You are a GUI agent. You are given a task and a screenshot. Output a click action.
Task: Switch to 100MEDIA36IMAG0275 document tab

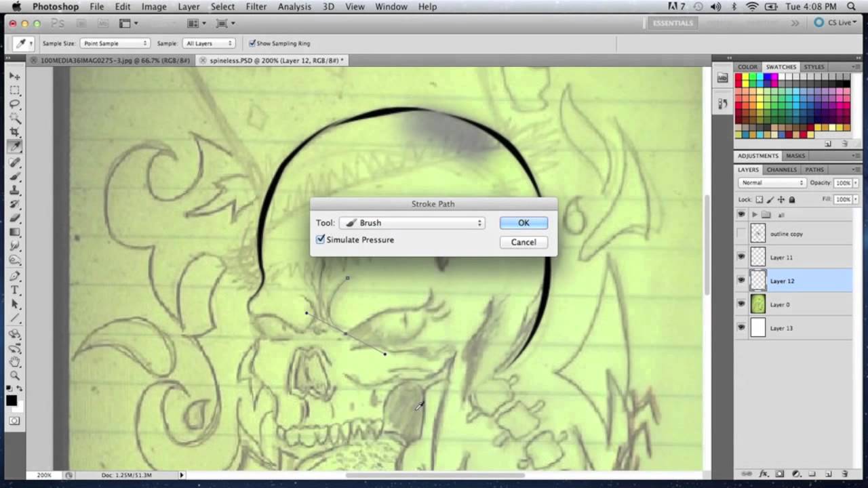click(x=111, y=60)
